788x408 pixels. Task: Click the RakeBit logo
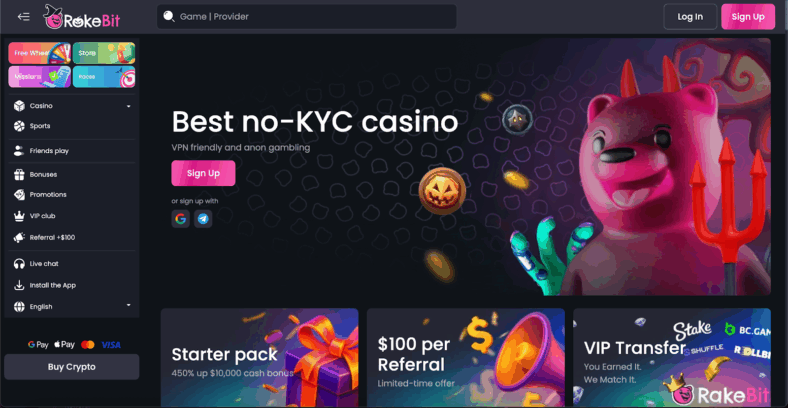point(82,17)
